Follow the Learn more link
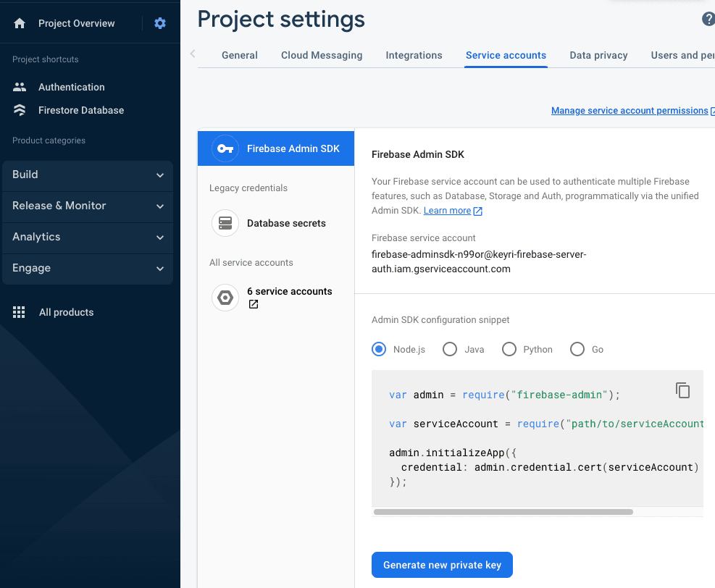715x588 pixels. click(447, 211)
